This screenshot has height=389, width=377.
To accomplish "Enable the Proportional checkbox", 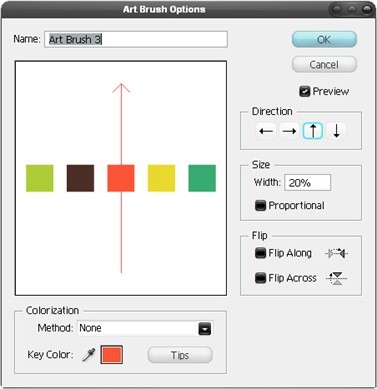I will (x=260, y=206).
